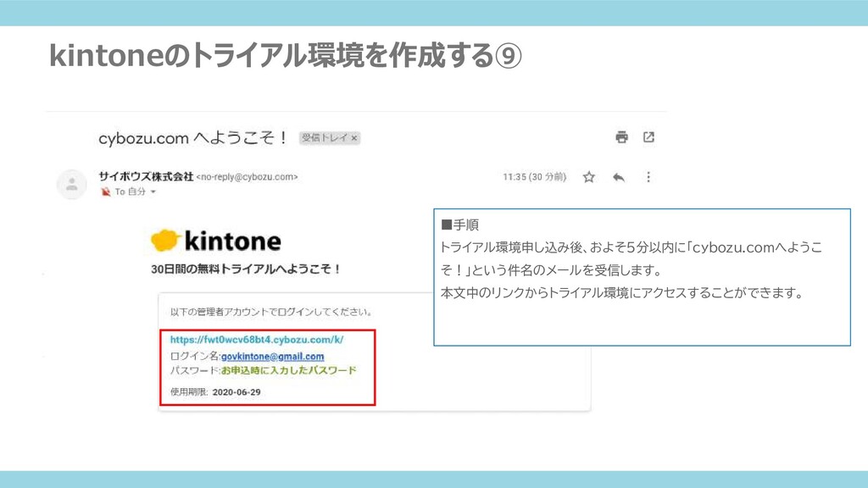Screen dimensions: 868x488
Task: Open the three-dot more options menu
Action: pyautogui.click(x=648, y=177)
